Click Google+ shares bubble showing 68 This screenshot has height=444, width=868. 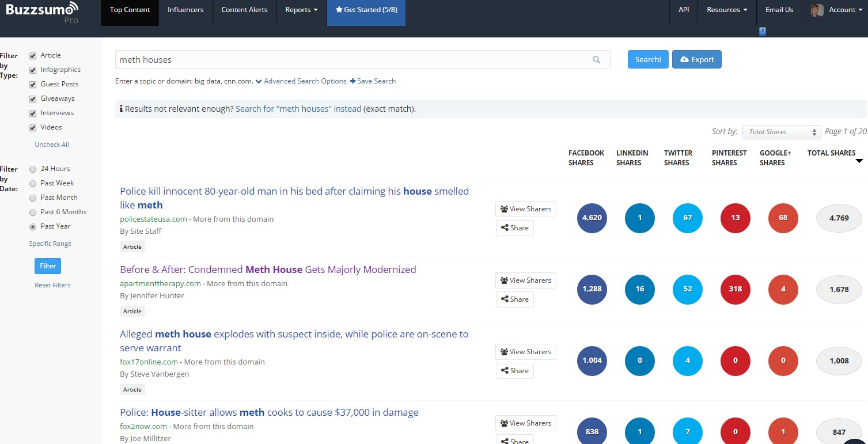point(783,218)
